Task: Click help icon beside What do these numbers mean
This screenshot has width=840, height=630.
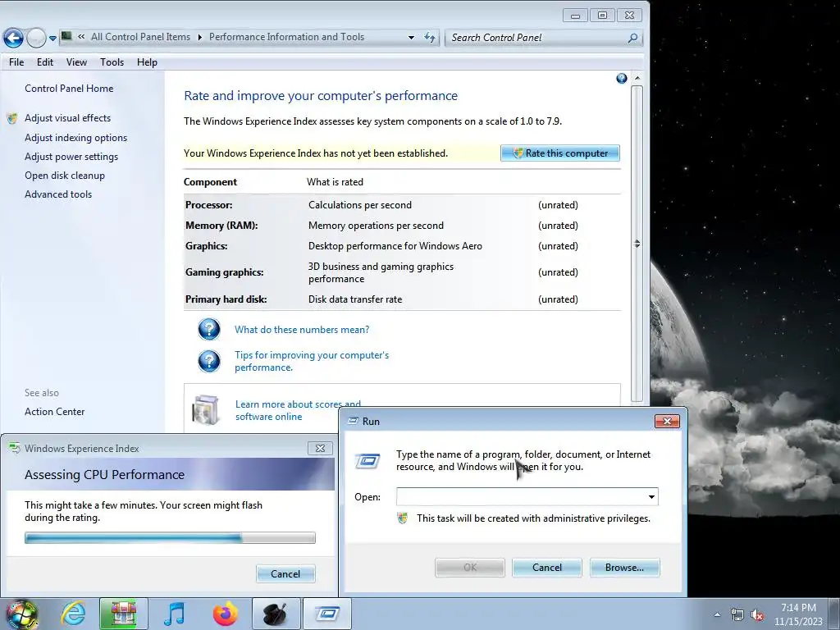Action: (x=209, y=330)
